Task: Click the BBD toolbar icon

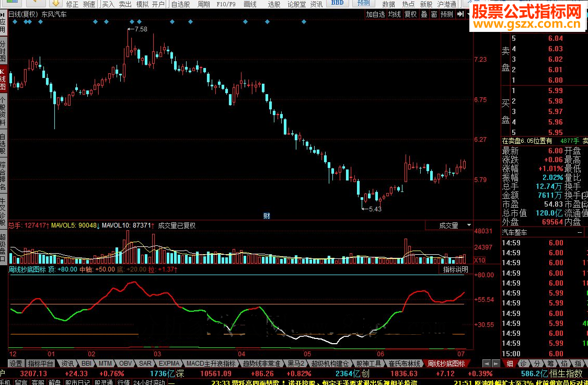Action: pyautogui.click(x=338, y=4)
